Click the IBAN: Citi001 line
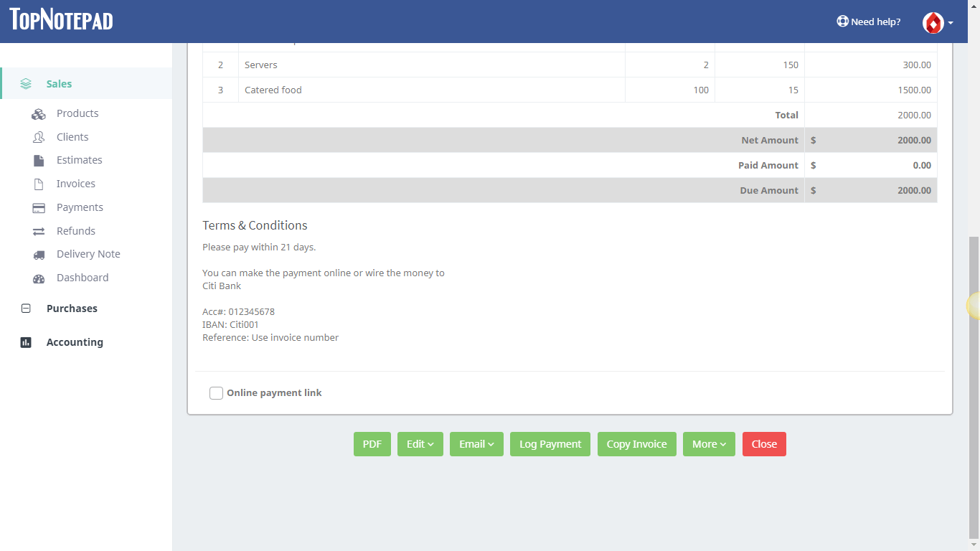 click(230, 324)
